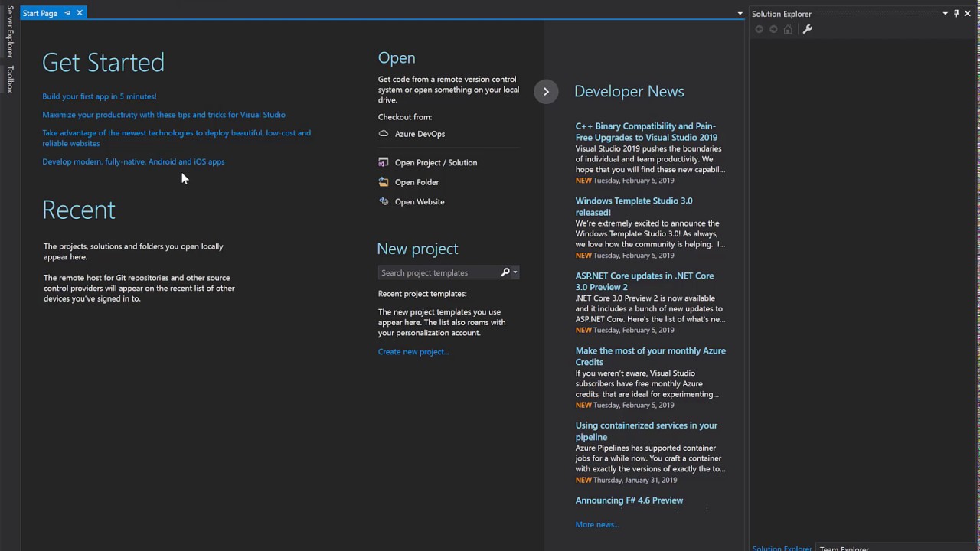Check out from Azure DevOps

pos(420,134)
